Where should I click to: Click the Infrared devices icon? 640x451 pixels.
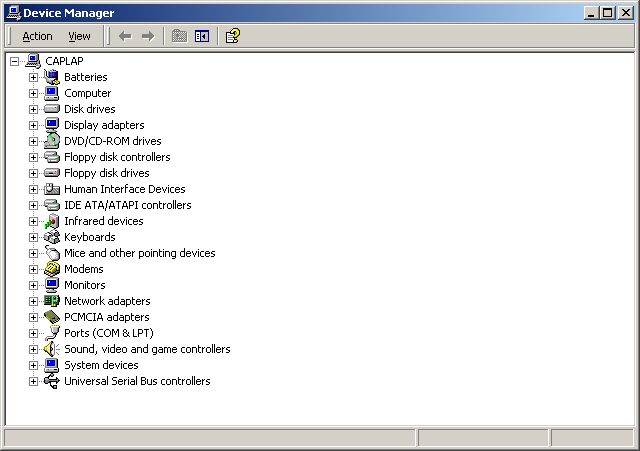coord(52,221)
